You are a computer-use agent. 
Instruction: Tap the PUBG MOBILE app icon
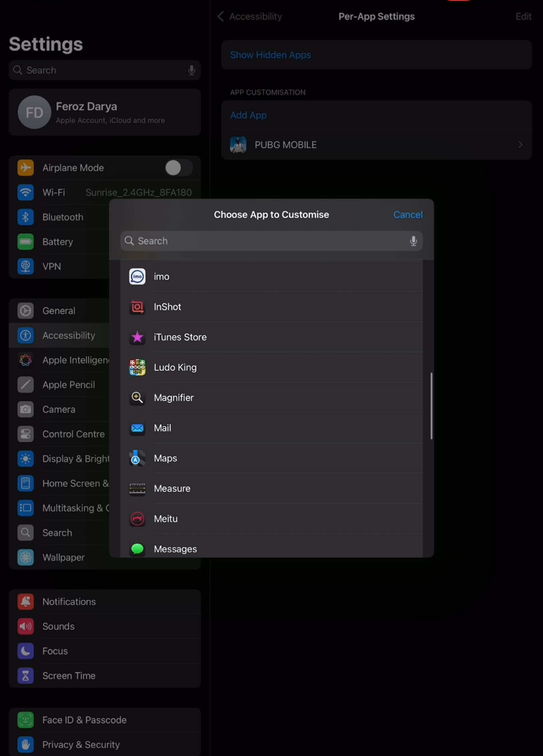(238, 145)
